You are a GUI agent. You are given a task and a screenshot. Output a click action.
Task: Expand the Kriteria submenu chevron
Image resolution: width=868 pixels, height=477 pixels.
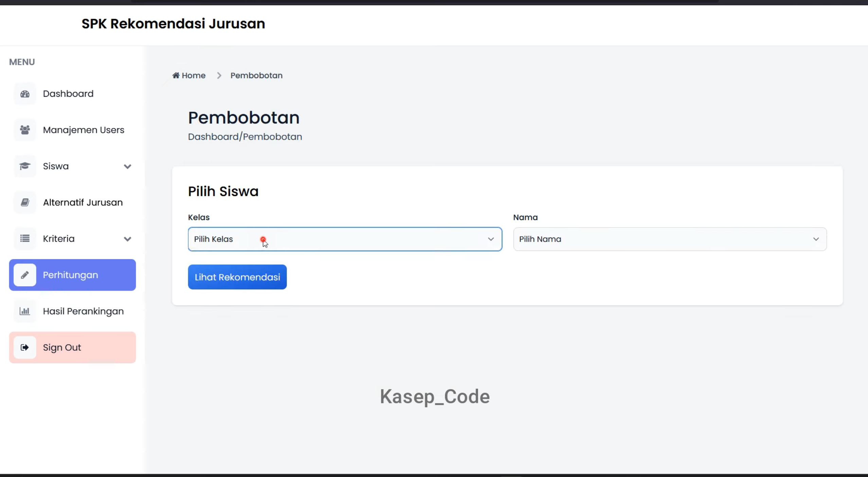point(127,239)
